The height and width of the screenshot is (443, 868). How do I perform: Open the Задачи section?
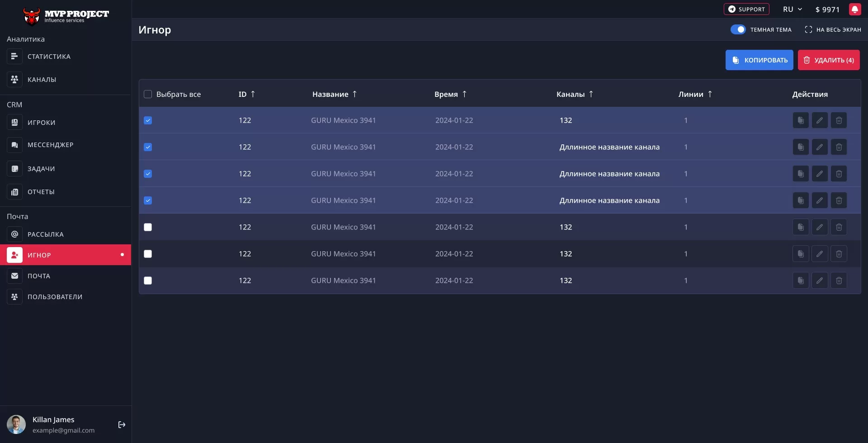pyautogui.click(x=40, y=168)
